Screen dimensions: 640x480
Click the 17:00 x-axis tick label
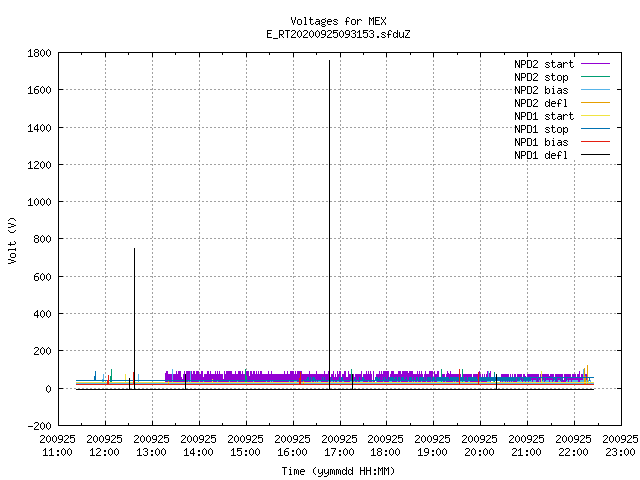point(339,452)
